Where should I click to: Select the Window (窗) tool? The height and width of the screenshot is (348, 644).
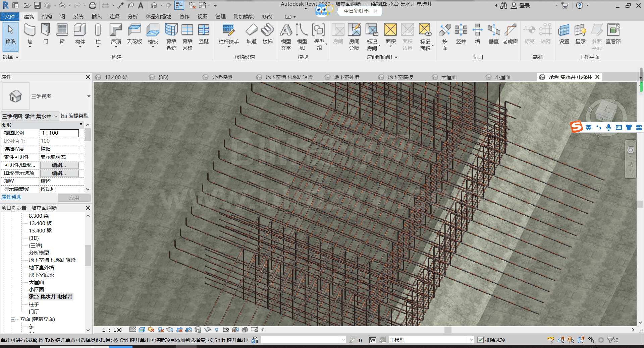tap(62, 34)
